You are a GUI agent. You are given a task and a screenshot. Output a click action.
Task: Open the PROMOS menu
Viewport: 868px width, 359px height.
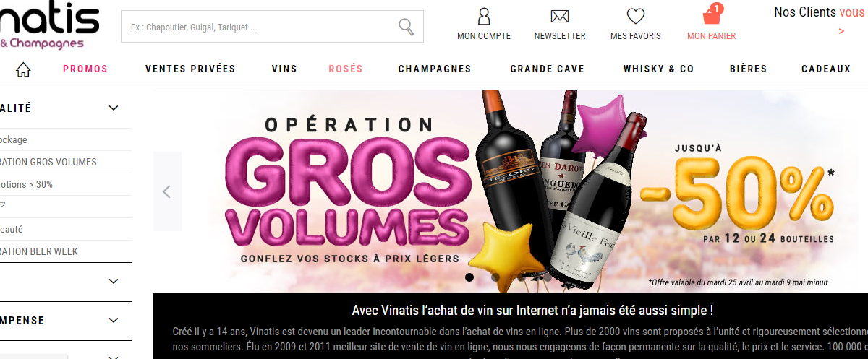point(85,69)
